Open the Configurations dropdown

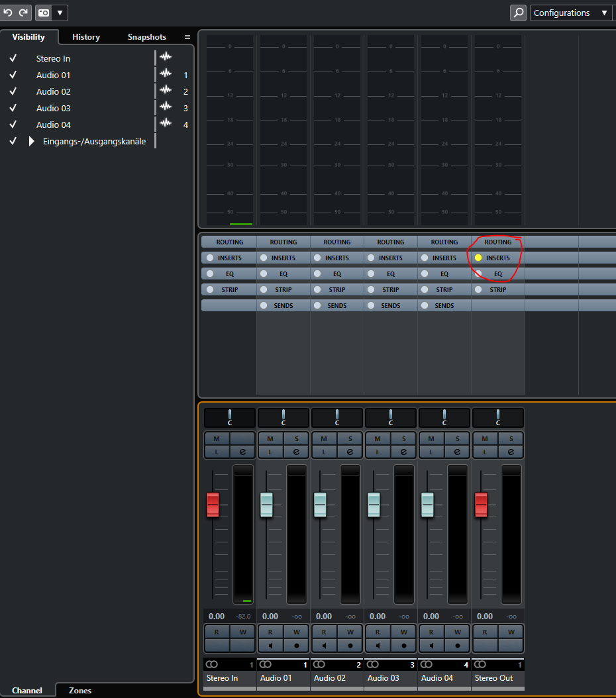tap(572, 13)
